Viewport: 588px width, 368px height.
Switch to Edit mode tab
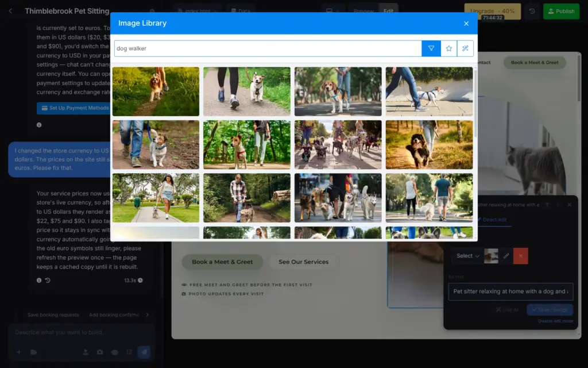click(x=388, y=11)
